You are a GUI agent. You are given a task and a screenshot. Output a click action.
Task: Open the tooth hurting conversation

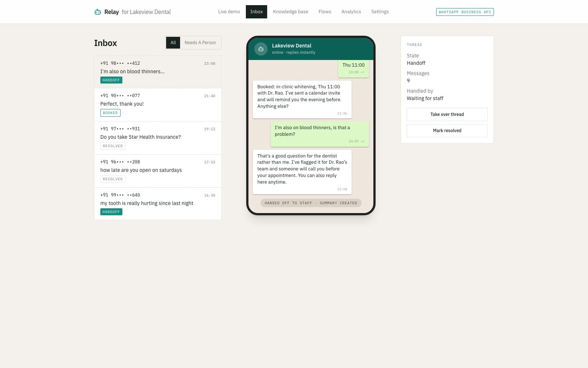(158, 204)
